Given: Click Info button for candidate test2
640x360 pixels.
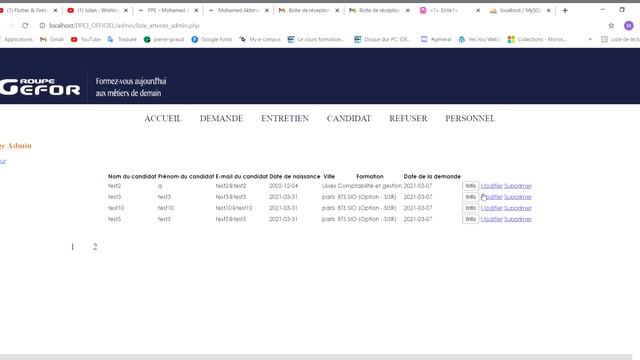Looking at the screenshot, I should coord(471,186).
